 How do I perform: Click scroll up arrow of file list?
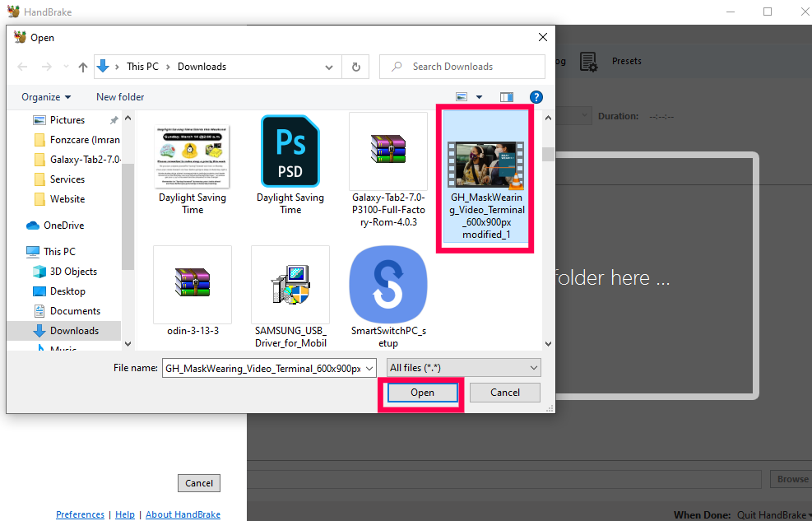[549, 118]
